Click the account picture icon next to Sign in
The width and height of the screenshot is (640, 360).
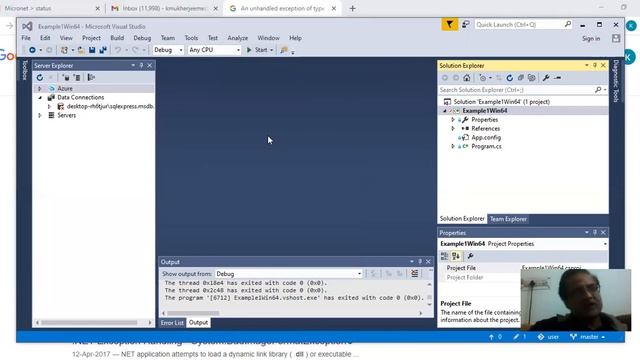tap(616, 38)
